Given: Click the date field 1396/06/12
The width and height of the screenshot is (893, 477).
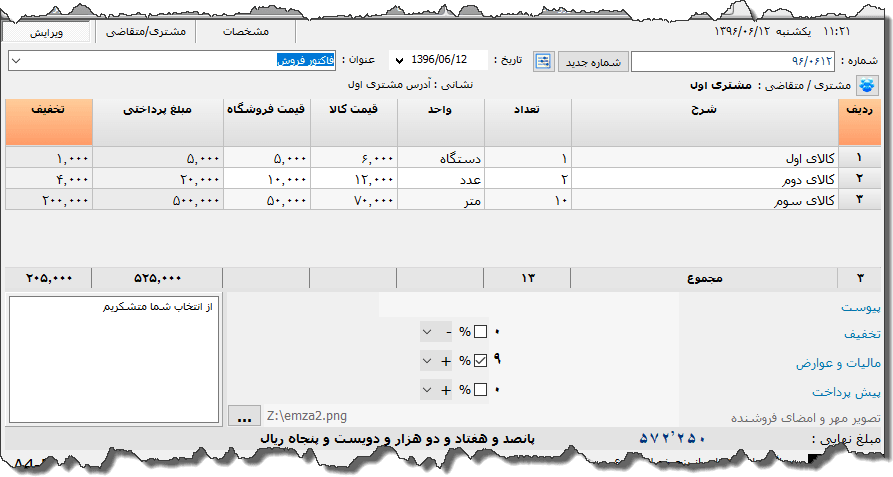Looking at the screenshot, I should pyautogui.click(x=439, y=60).
